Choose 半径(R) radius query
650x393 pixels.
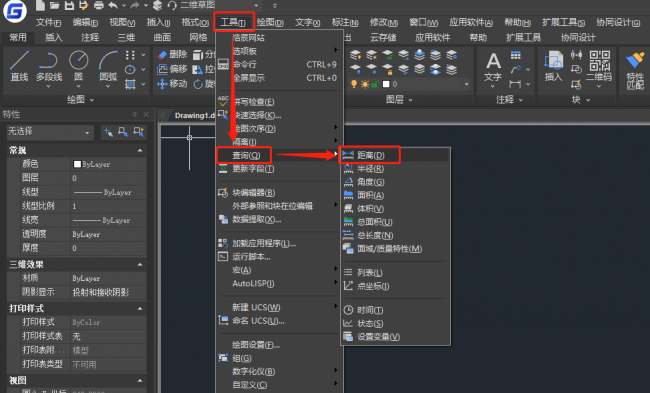pyautogui.click(x=395, y=169)
